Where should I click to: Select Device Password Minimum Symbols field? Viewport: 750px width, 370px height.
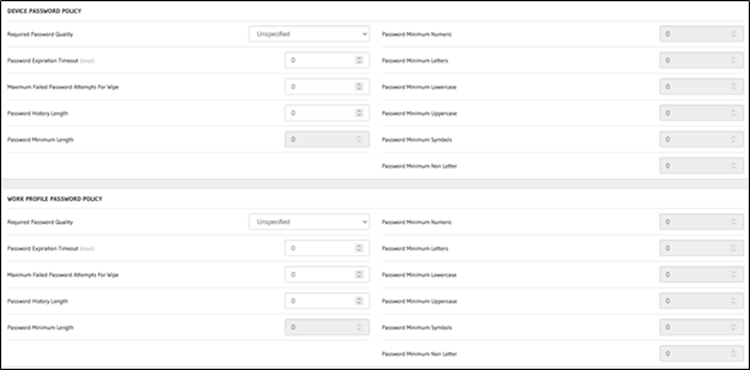pyautogui.click(x=701, y=140)
